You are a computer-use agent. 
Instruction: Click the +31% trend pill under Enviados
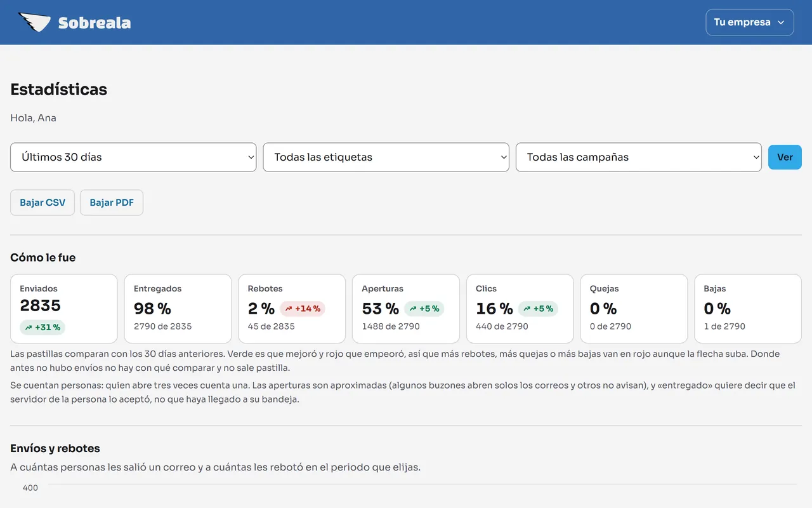pyautogui.click(x=43, y=328)
